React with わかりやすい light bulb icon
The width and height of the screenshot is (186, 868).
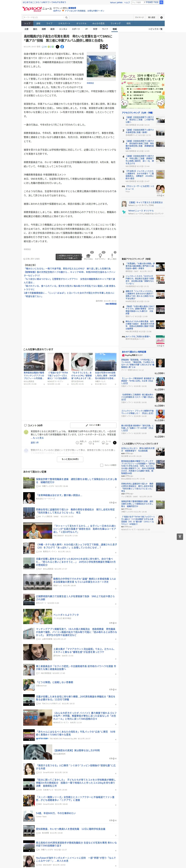[100, 256]
